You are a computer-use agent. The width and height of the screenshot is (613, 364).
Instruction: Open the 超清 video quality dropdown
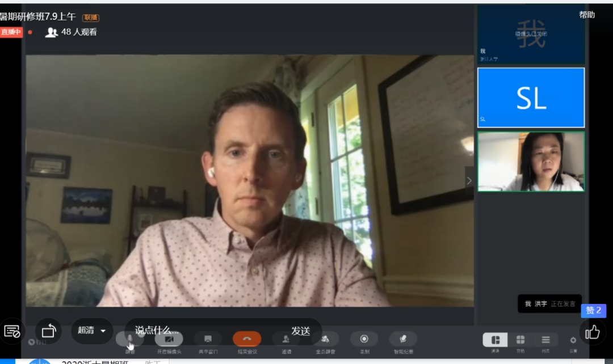[x=92, y=331]
